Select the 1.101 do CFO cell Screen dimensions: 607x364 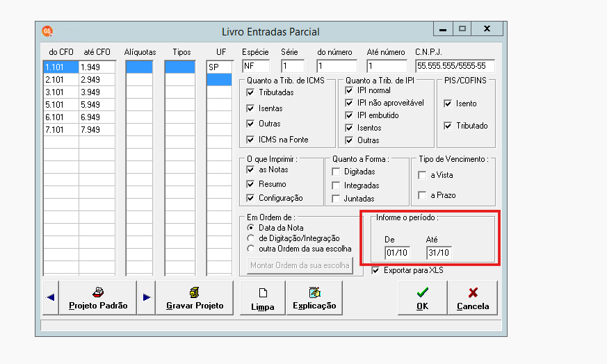coord(61,67)
